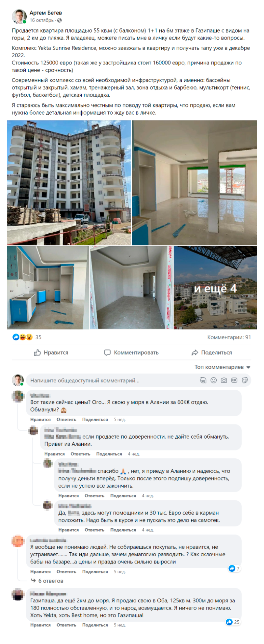
Task: Open the и ещё 4 photo overlay
Action: 215,288
